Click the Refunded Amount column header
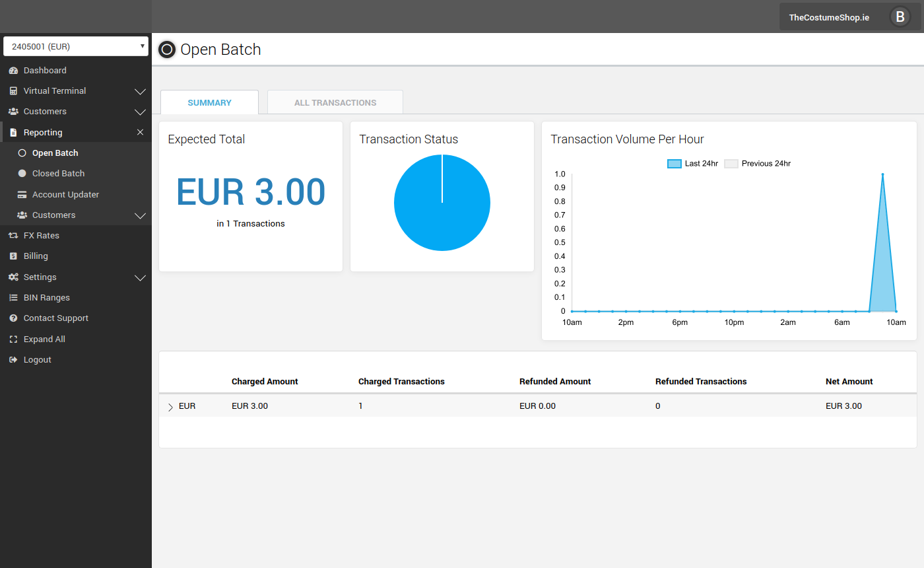924x568 pixels. pyautogui.click(x=555, y=382)
